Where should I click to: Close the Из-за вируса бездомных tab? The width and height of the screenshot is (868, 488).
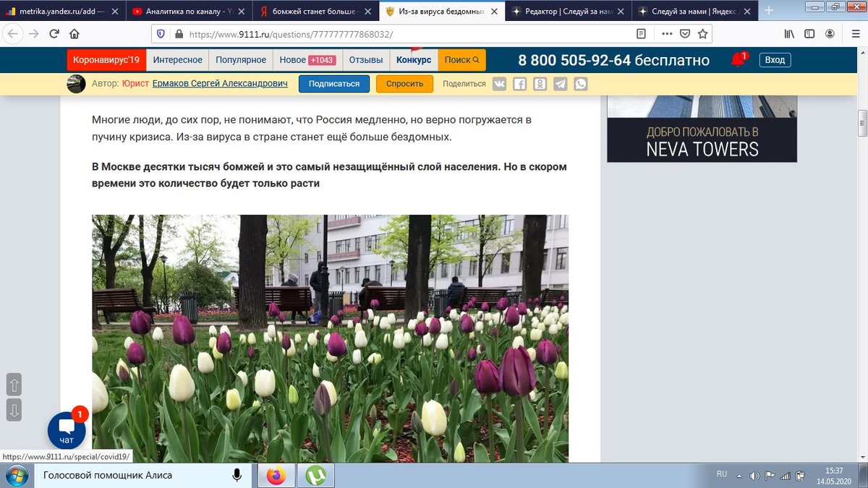point(495,11)
